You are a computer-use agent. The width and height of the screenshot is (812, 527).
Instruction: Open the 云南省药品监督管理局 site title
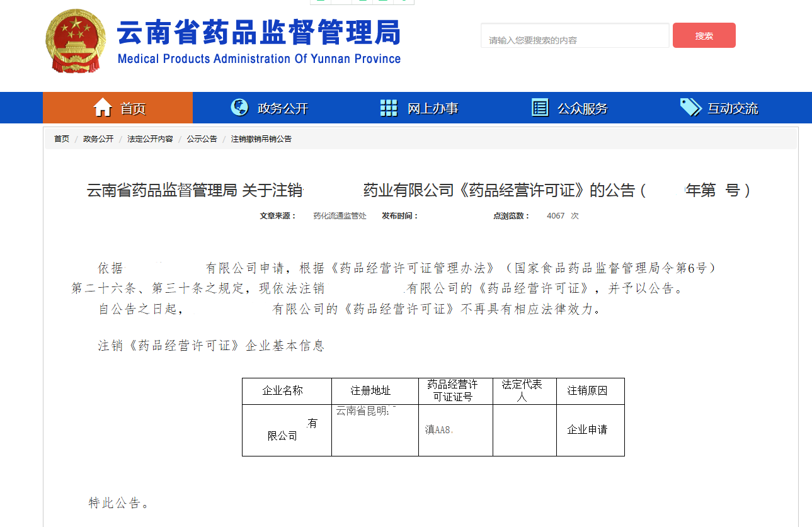258,36
